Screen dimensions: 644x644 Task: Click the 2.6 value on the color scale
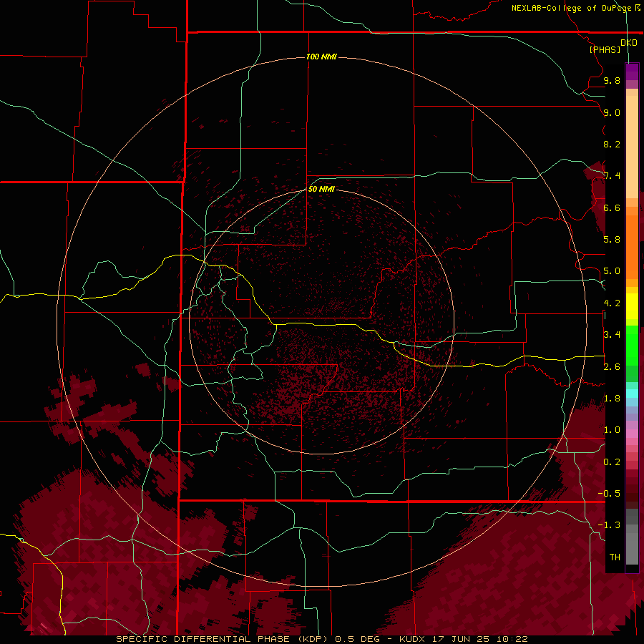(x=612, y=366)
